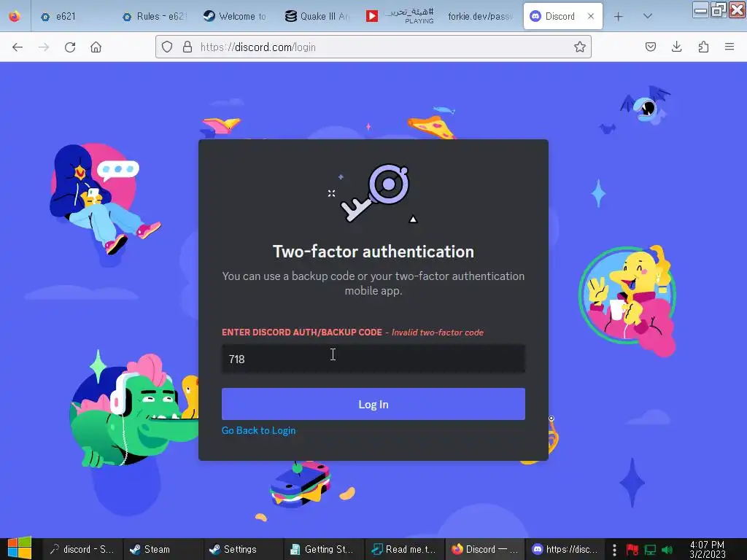Image resolution: width=747 pixels, height=560 pixels.
Task: Go back to the previous page
Action: [x=18, y=47]
